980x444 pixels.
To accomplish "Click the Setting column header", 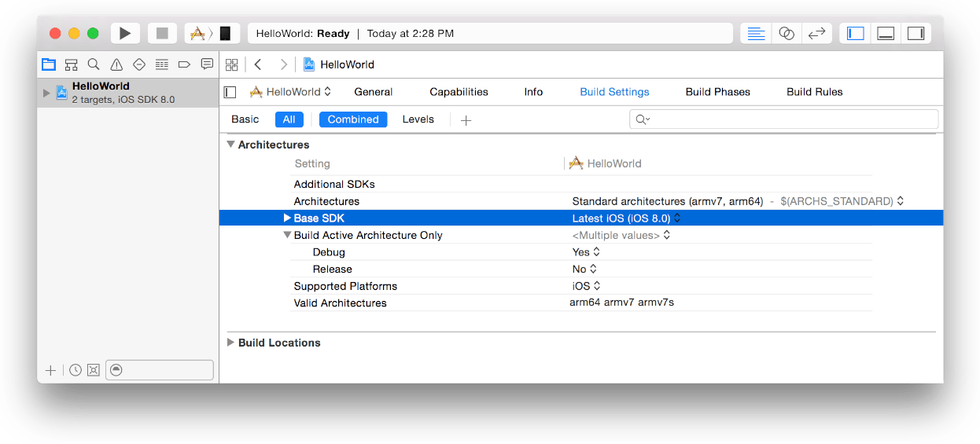I will [x=312, y=163].
